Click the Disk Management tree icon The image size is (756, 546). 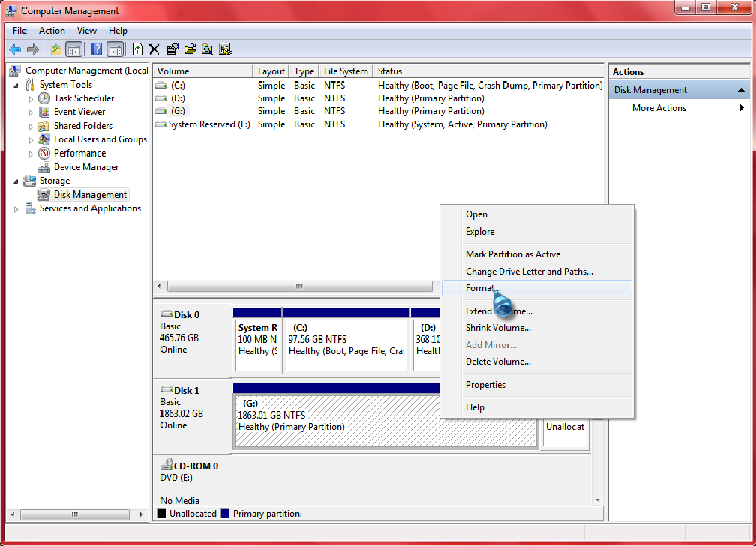[x=43, y=195]
